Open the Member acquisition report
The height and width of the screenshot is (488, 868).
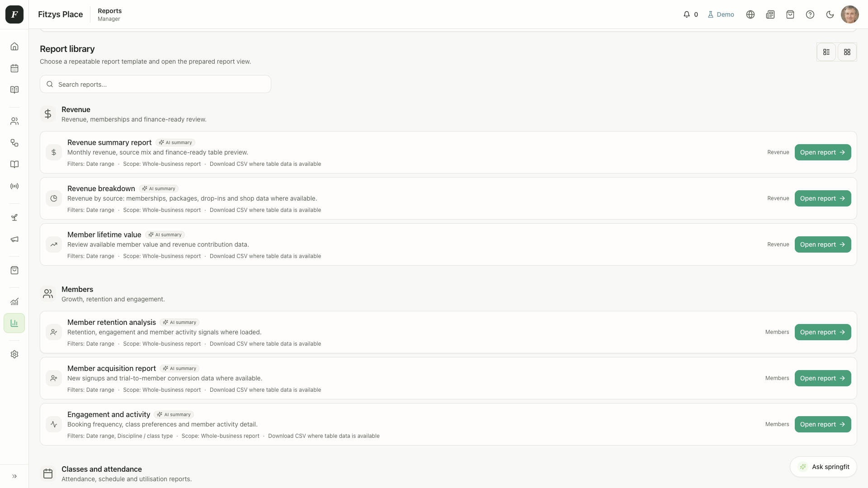click(x=823, y=378)
